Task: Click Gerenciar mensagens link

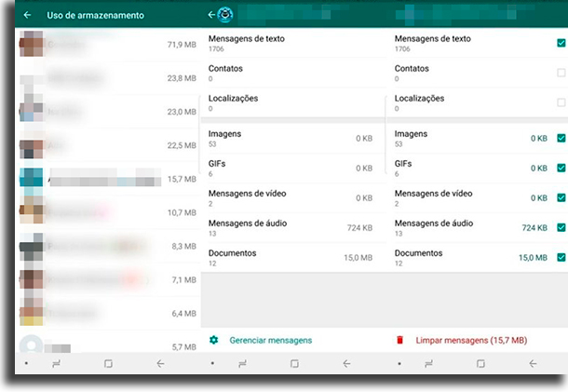Action: [x=271, y=340]
